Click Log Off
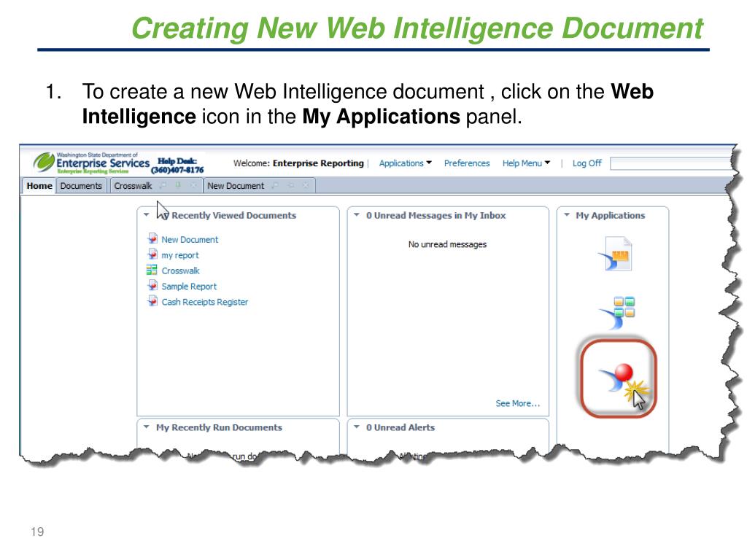This screenshot has width=747, height=560. (587, 163)
